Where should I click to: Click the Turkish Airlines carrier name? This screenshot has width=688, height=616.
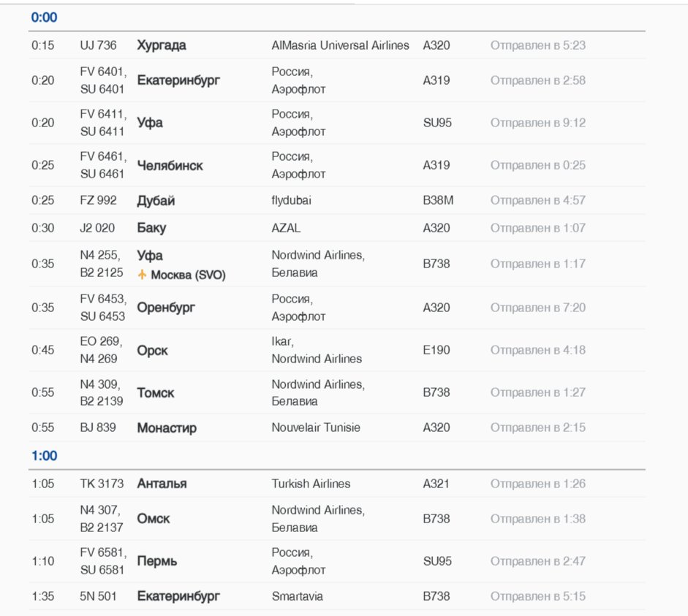[311, 484]
